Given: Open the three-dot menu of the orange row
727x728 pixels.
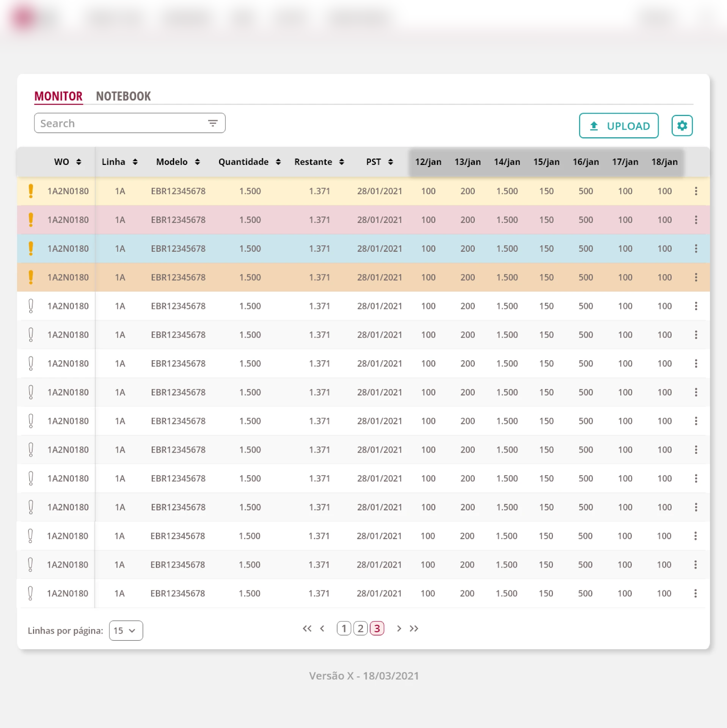Looking at the screenshot, I should [x=696, y=278].
